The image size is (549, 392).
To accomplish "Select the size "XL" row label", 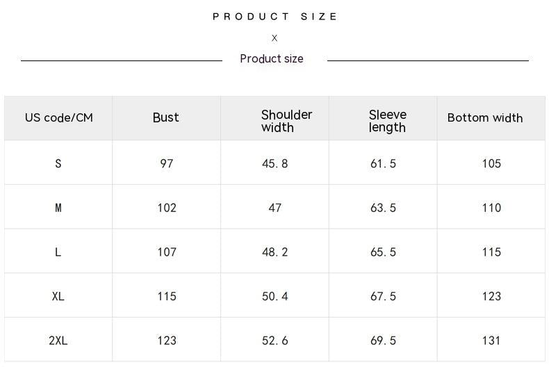I will tap(58, 296).
